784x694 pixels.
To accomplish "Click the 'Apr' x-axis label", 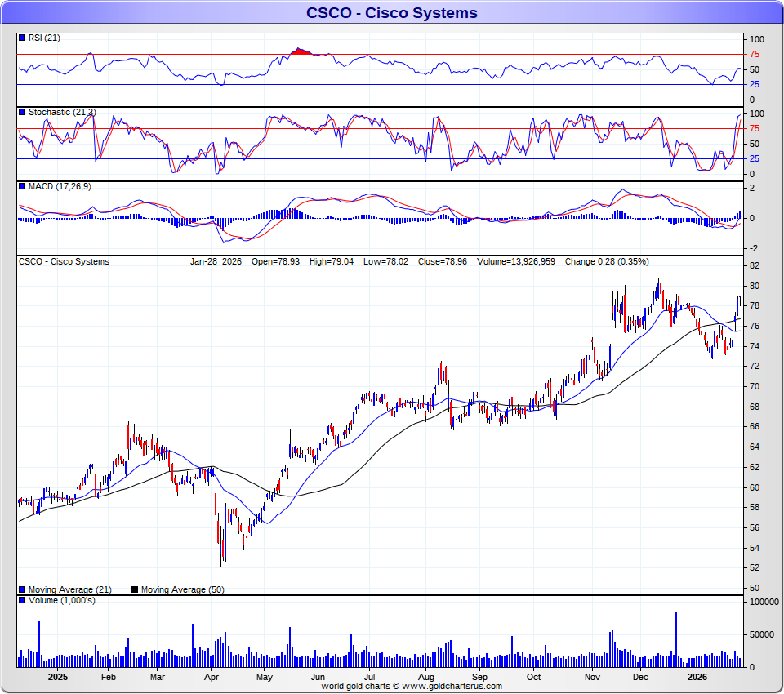I will (x=211, y=677).
